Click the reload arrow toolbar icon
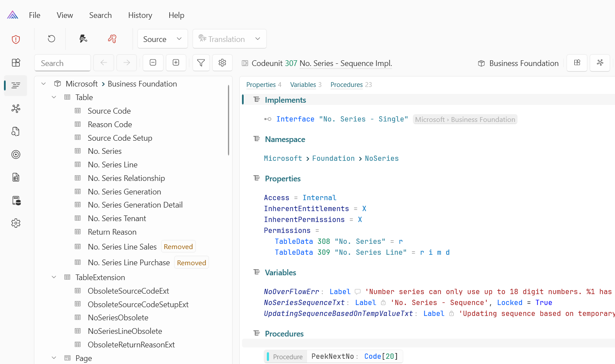This screenshot has width=615, height=364. pyautogui.click(x=51, y=39)
